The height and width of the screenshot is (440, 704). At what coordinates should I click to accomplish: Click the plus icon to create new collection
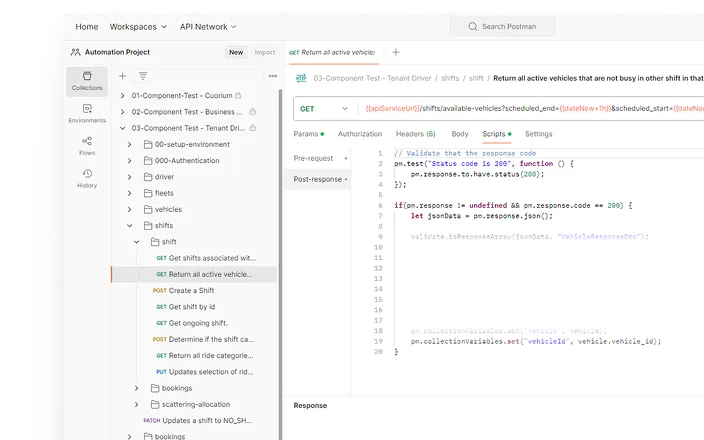click(122, 76)
